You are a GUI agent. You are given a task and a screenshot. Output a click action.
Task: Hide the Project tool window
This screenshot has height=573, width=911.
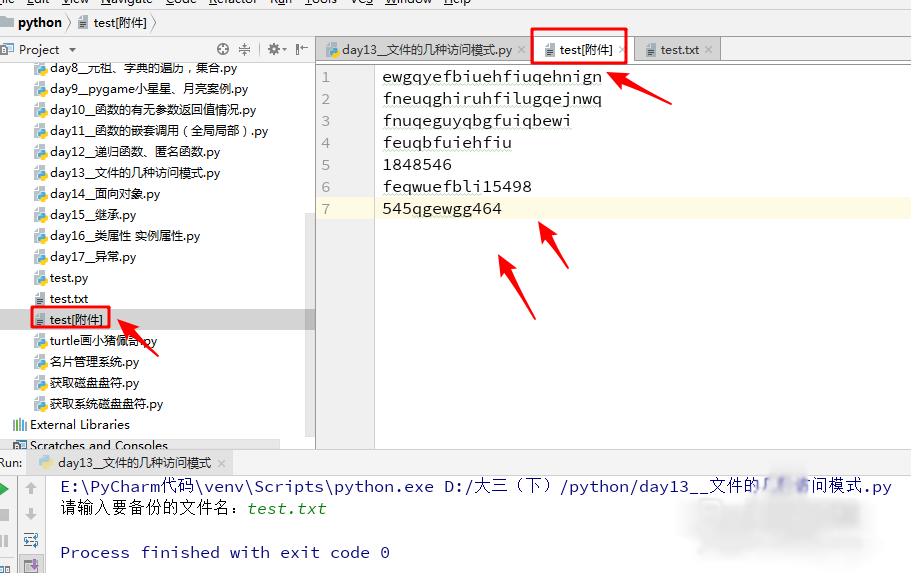tap(301, 49)
